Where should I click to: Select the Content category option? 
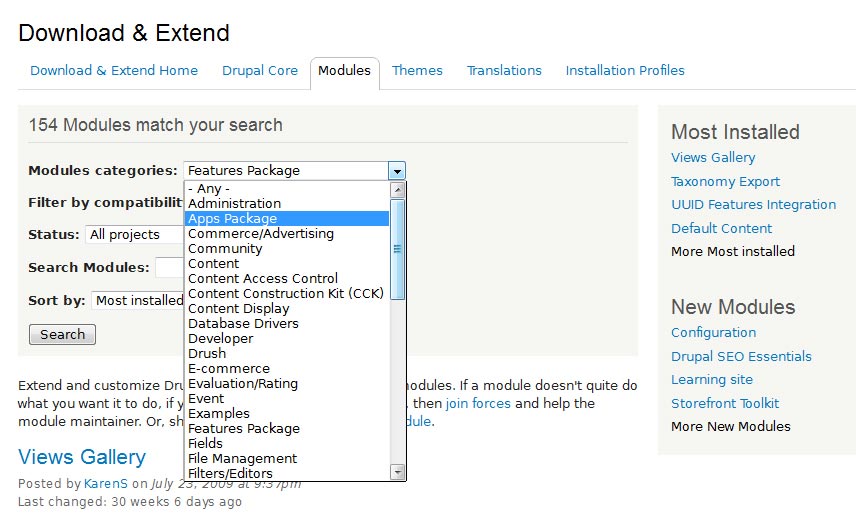287,263
